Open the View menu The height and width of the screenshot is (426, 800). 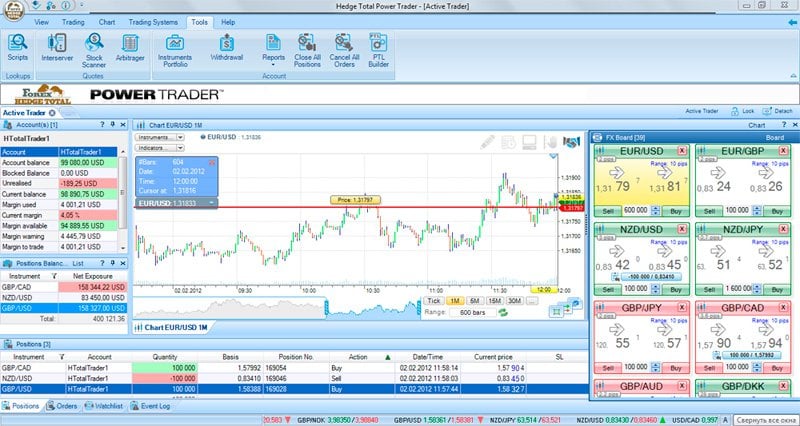pos(41,22)
